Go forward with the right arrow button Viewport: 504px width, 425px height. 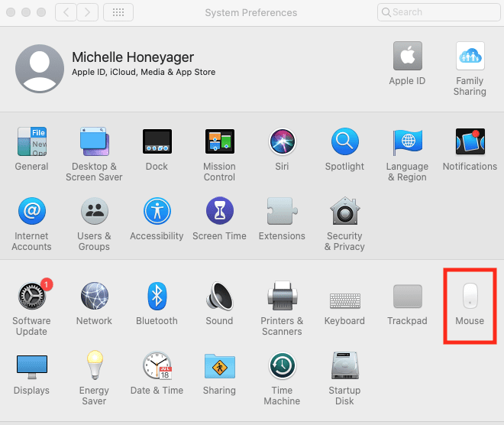point(88,12)
